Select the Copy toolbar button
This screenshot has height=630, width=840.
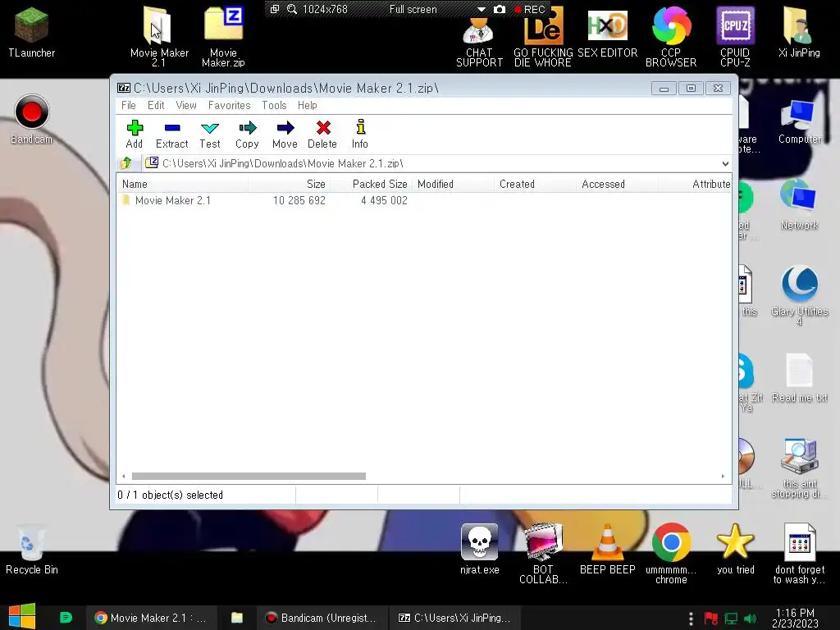pyautogui.click(x=247, y=134)
